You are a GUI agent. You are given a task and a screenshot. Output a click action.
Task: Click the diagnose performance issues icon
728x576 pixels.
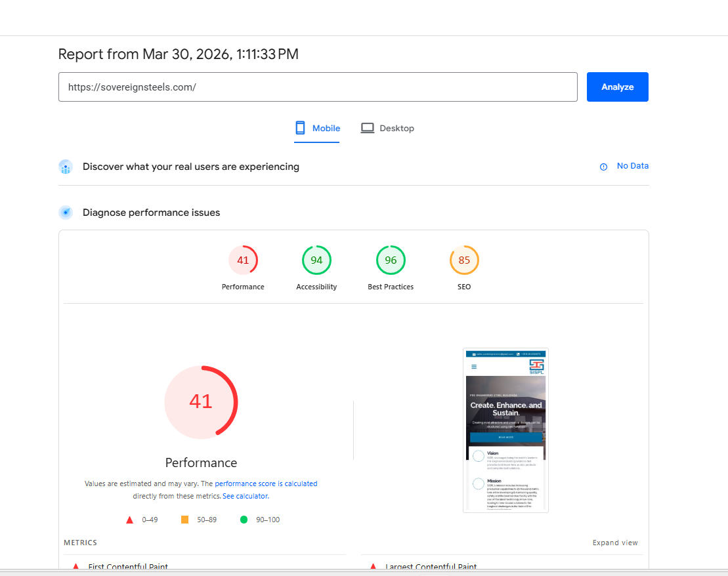pyautogui.click(x=66, y=213)
